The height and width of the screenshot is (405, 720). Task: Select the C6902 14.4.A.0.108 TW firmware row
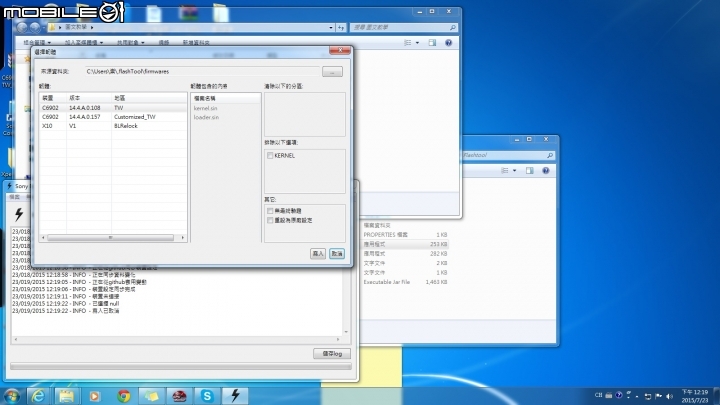tap(113, 108)
